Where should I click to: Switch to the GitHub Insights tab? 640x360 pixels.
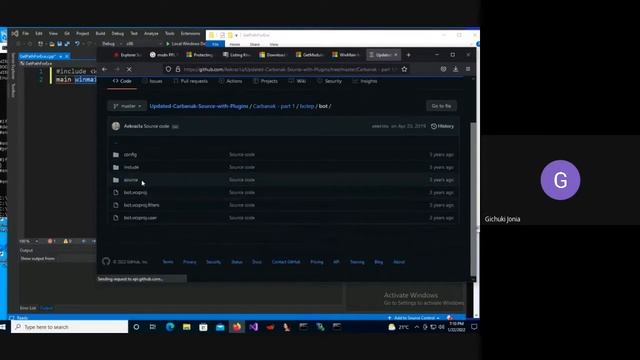tap(364, 81)
